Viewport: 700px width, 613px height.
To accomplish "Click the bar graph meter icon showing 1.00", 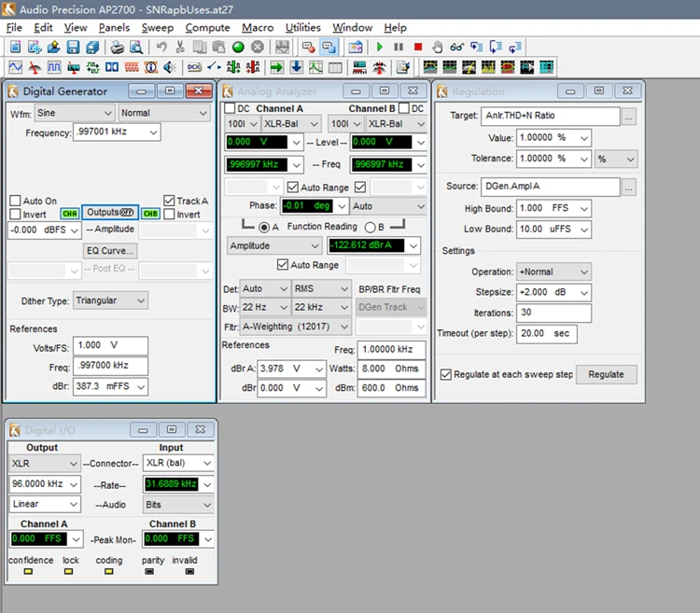I will (x=359, y=67).
